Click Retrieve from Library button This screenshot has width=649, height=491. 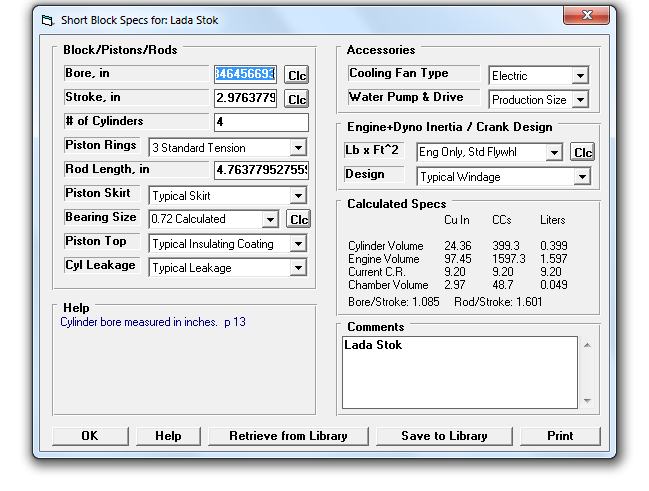click(x=288, y=436)
